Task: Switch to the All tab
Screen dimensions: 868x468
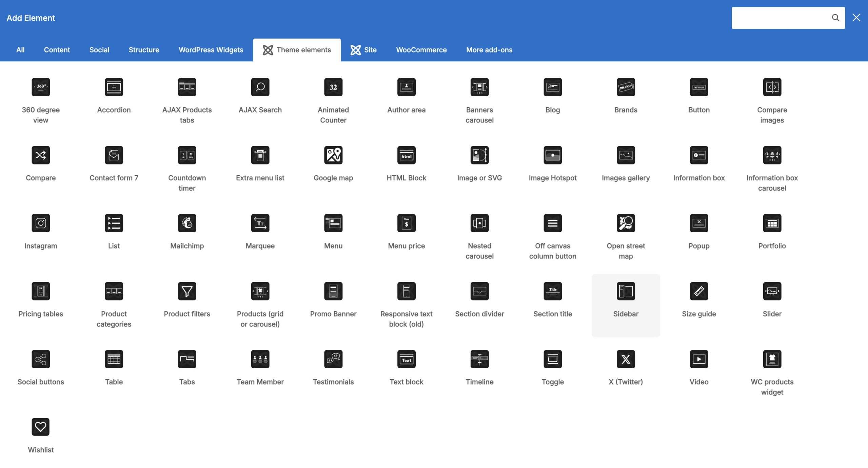Action: pyautogui.click(x=20, y=50)
